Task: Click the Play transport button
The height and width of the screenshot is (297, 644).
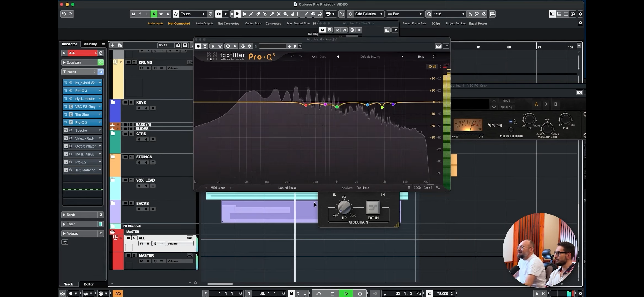Action: pyautogui.click(x=346, y=293)
